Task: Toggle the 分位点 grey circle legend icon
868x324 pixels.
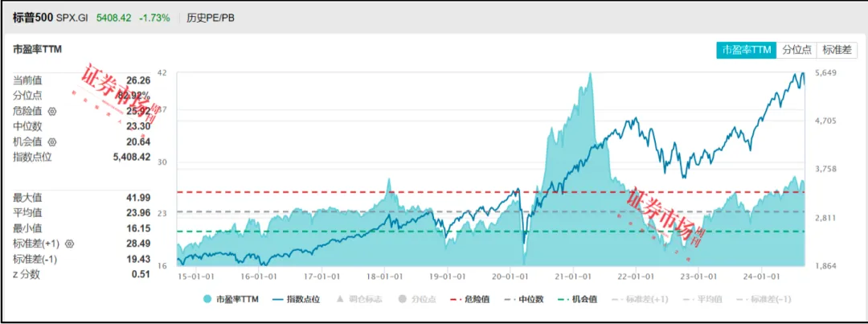Action: 403,299
